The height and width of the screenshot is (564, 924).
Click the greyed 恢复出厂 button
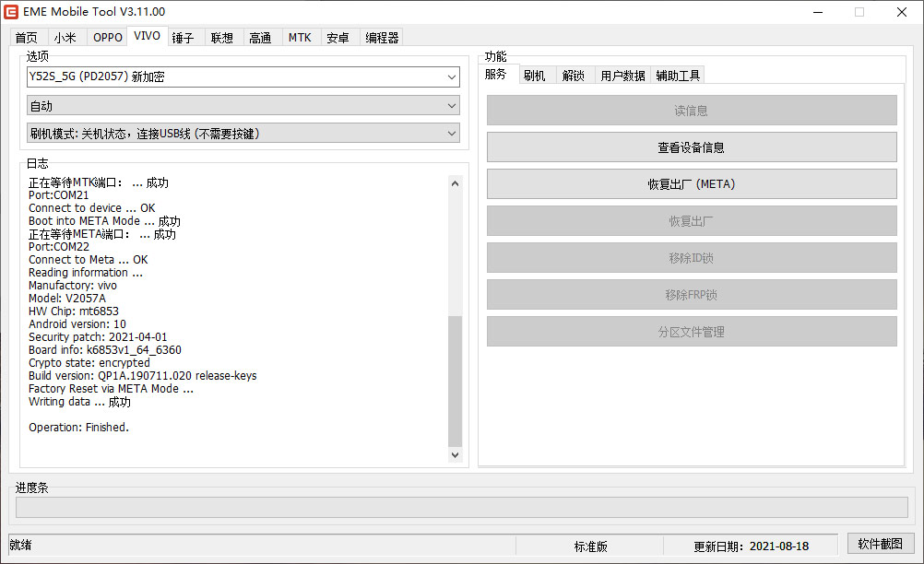coord(692,221)
